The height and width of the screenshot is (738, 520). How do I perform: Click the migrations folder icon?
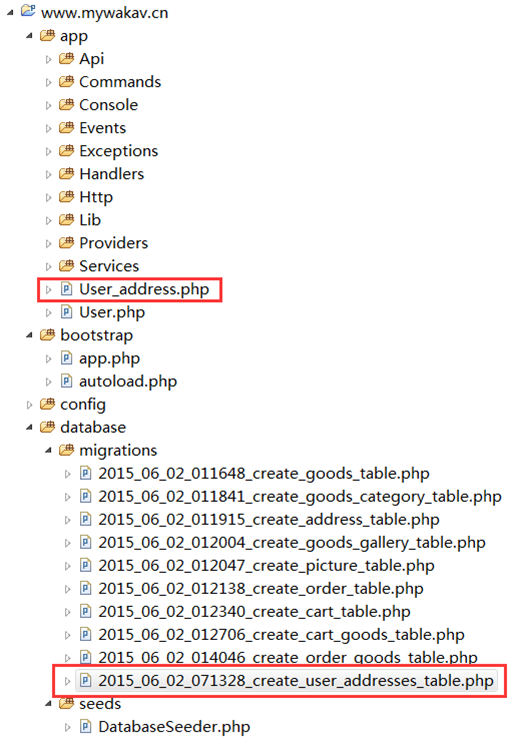click(x=66, y=450)
